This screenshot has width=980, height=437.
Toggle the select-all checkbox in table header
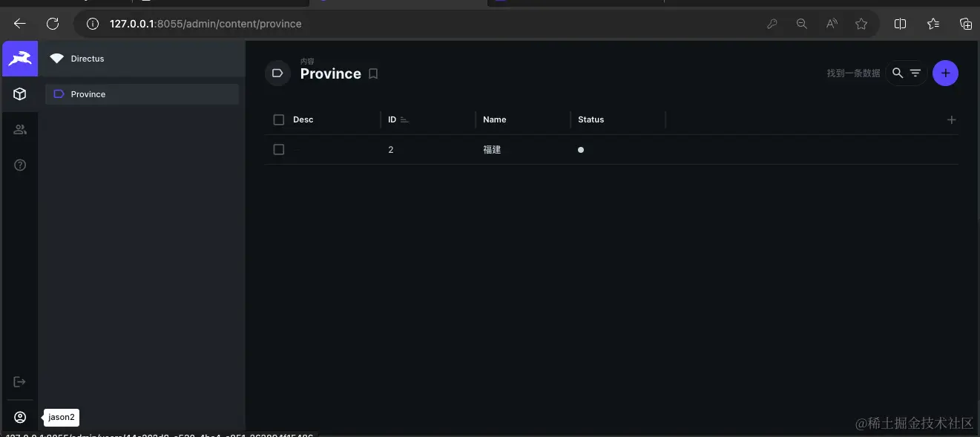(278, 119)
